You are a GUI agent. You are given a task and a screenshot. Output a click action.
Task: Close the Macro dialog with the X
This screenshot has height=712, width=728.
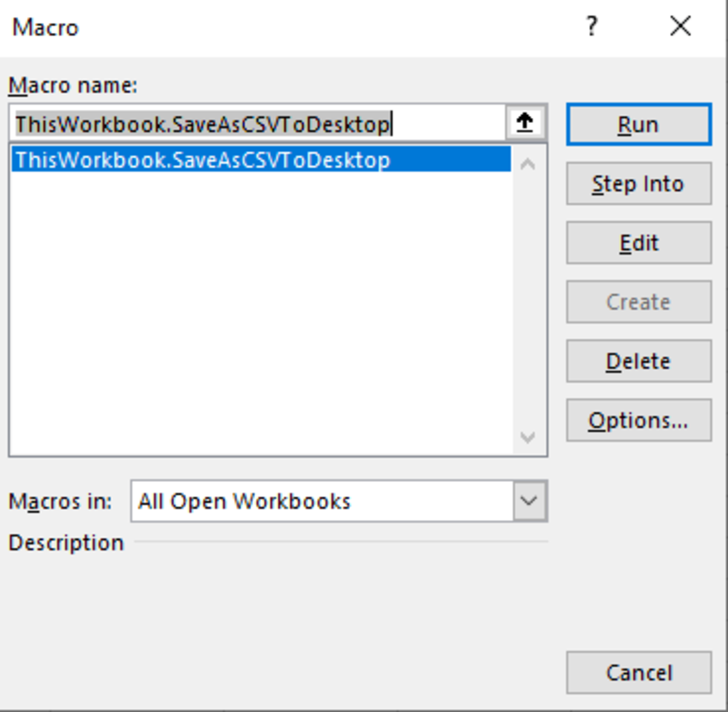click(680, 27)
